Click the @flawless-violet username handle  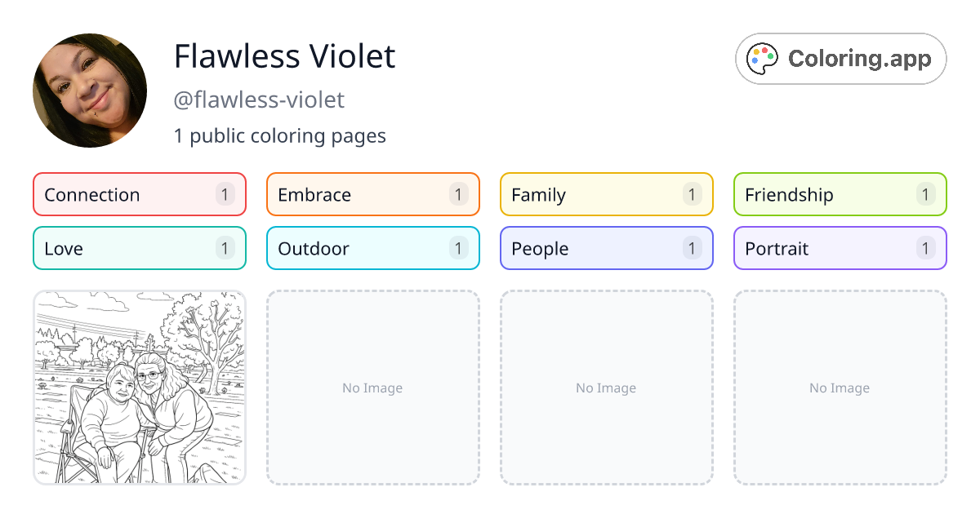(x=259, y=100)
